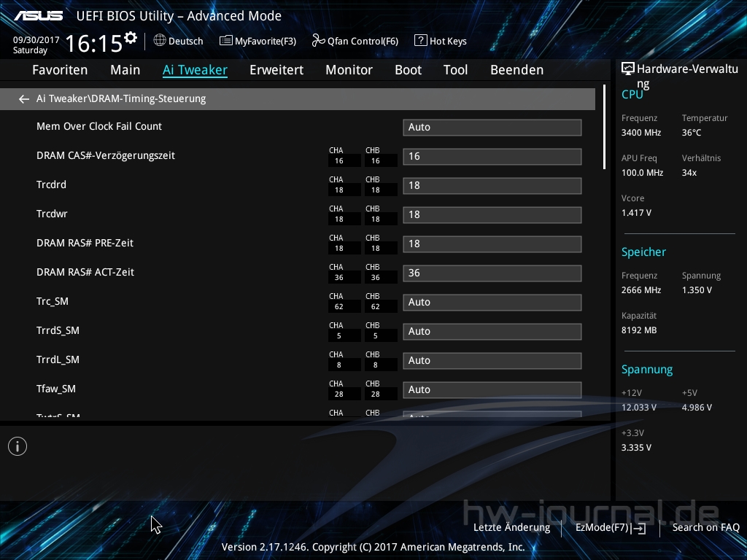Open the Favoriten tab
This screenshot has height=560, width=747.
[60, 70]
